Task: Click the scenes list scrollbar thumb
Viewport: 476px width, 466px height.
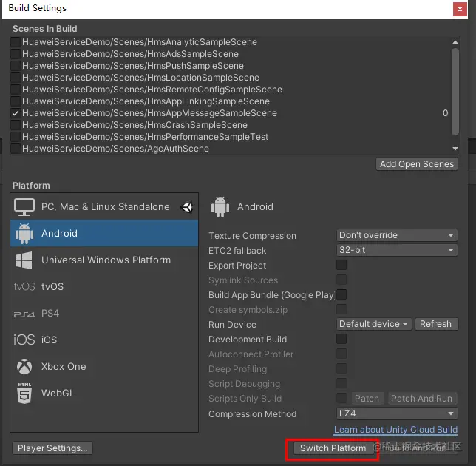Action: (x=455, y=91)
